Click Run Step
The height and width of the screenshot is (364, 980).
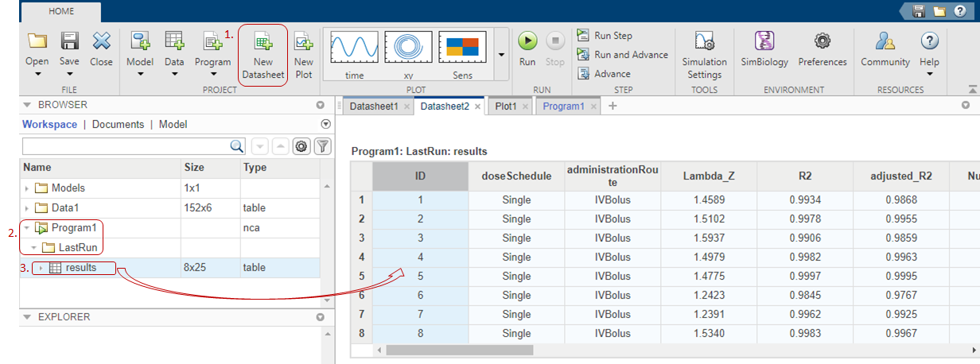[x=605, y=36]
